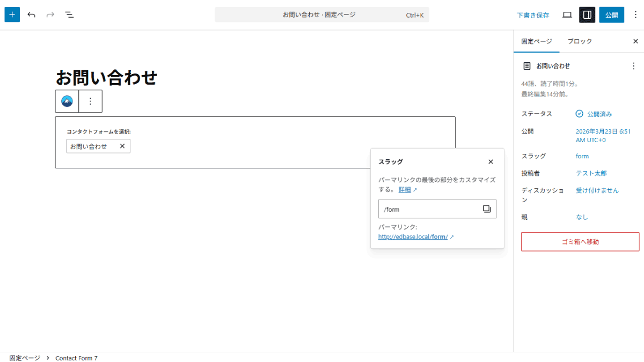Open the document overview panel
This screenshot has height=362, width=644.
click(69, 14)
